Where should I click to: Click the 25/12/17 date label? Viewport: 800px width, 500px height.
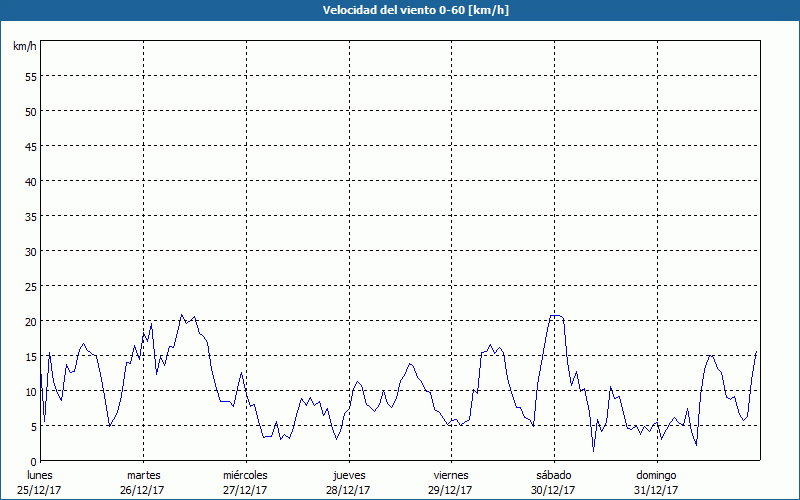(x=40, y=490)
